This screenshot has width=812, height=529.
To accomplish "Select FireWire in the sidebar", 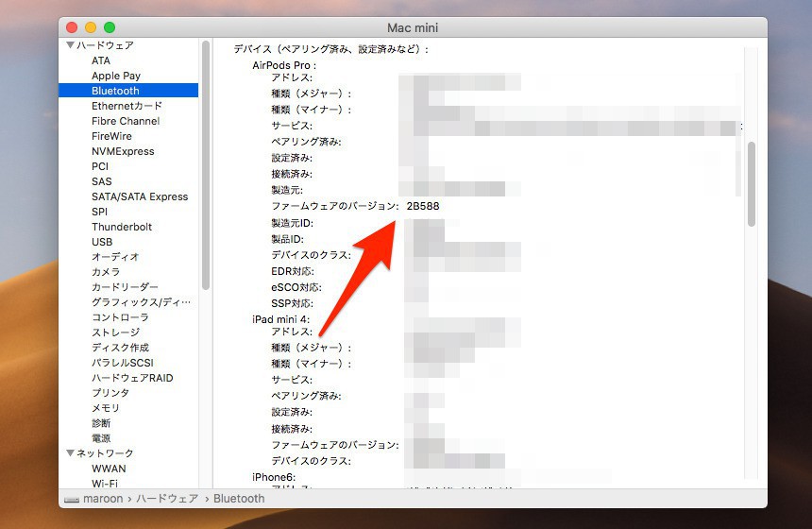I will pyautogui.click(x=111, y=136).
